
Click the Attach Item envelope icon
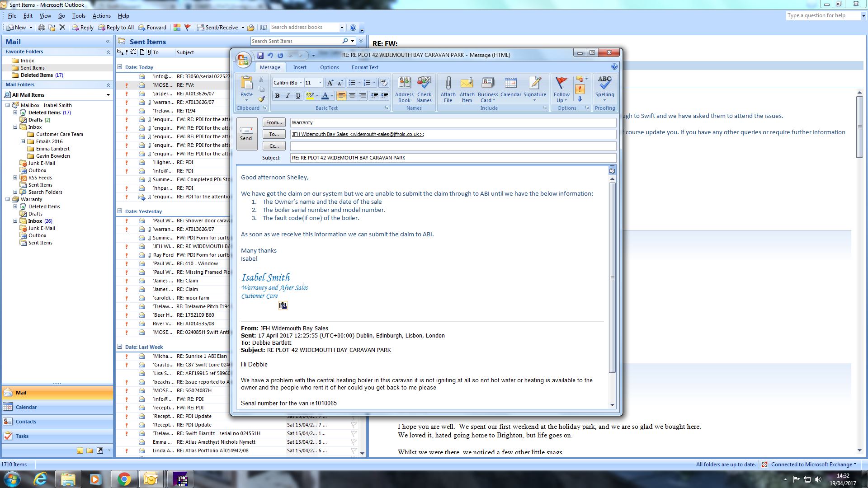[467, 84]
